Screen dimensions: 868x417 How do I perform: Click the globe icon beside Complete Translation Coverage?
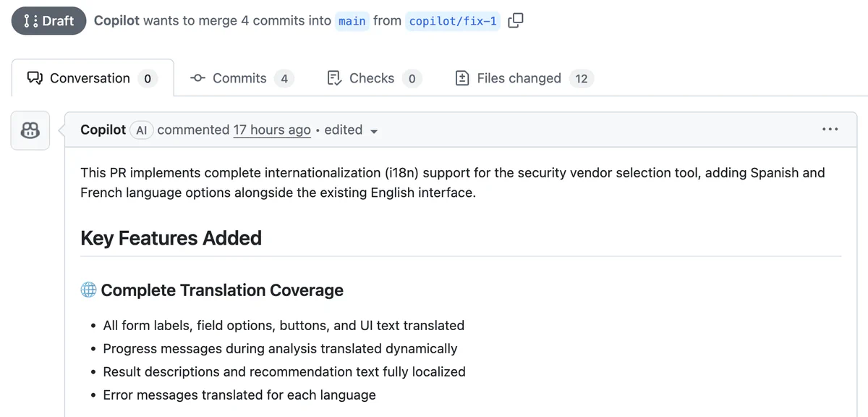[88, 289]
